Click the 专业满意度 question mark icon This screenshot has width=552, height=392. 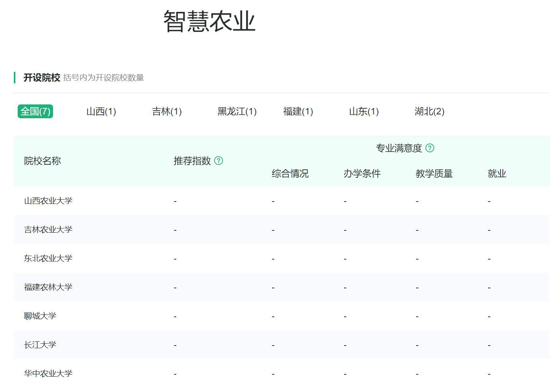coord(431,148)
